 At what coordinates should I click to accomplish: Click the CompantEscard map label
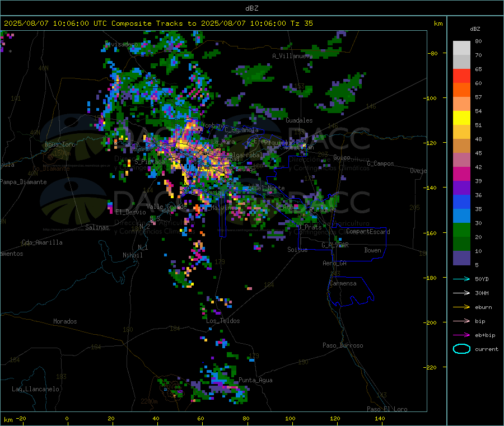[x=368, y=232]
